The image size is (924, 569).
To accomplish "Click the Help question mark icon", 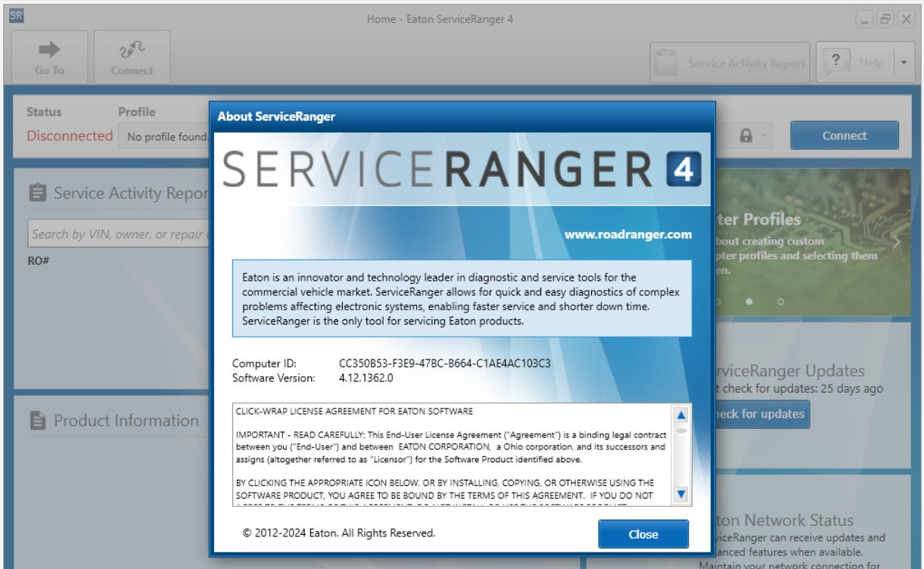I will (x=835, y=61).
